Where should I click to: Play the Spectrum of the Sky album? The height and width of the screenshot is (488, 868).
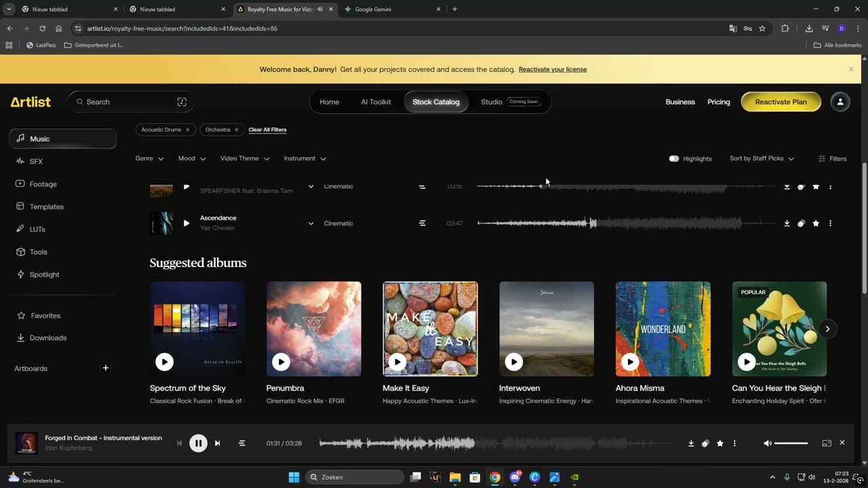(164, 362)
